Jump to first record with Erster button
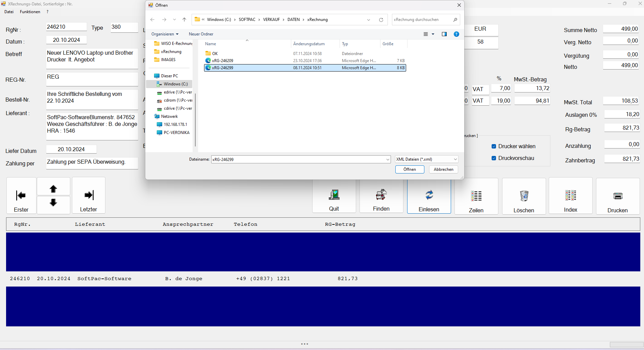The image size is (644, 350). coord(21,196)
